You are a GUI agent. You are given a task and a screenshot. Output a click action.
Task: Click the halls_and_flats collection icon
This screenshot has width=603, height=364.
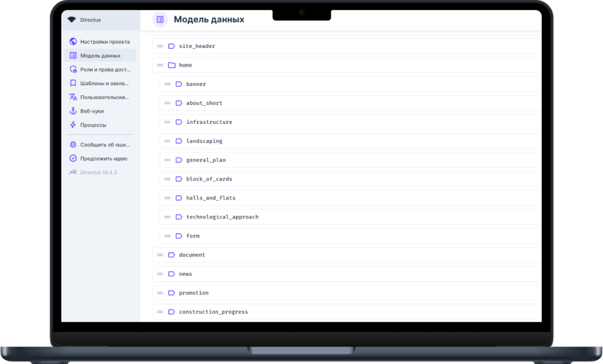[x=179, y=198]
